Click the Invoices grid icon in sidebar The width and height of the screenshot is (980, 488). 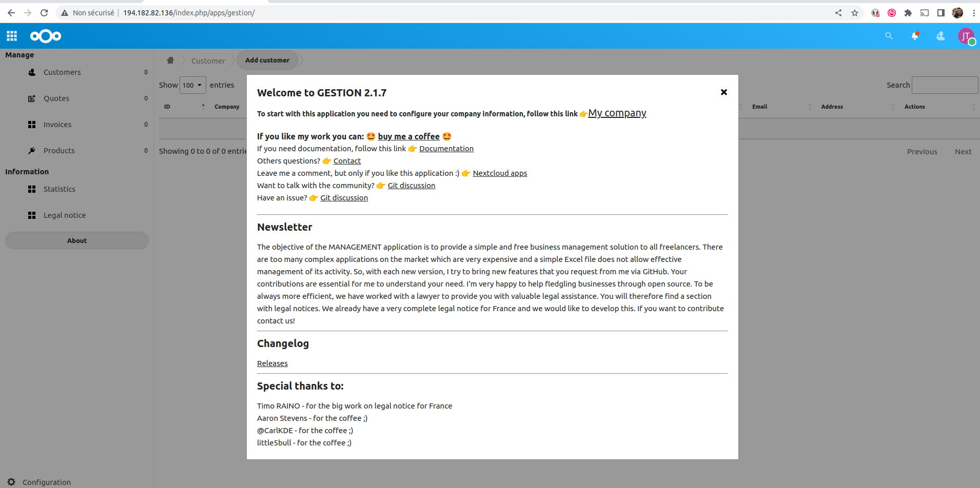[x=32, y=125]
